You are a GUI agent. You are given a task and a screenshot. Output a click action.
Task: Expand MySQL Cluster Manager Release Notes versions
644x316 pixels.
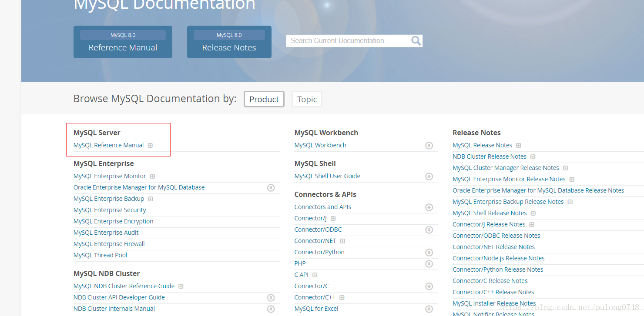pos(566,168)
